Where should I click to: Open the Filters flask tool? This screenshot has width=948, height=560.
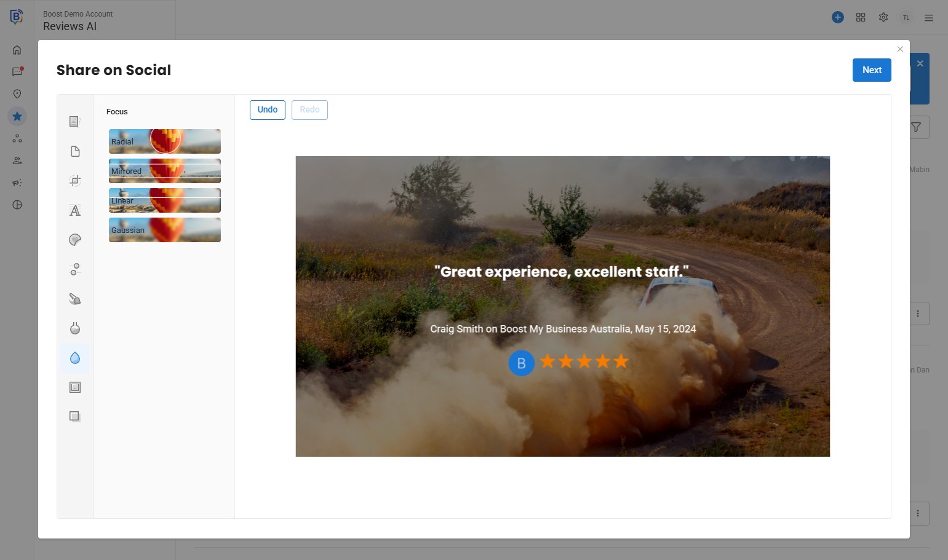(75, 328)
